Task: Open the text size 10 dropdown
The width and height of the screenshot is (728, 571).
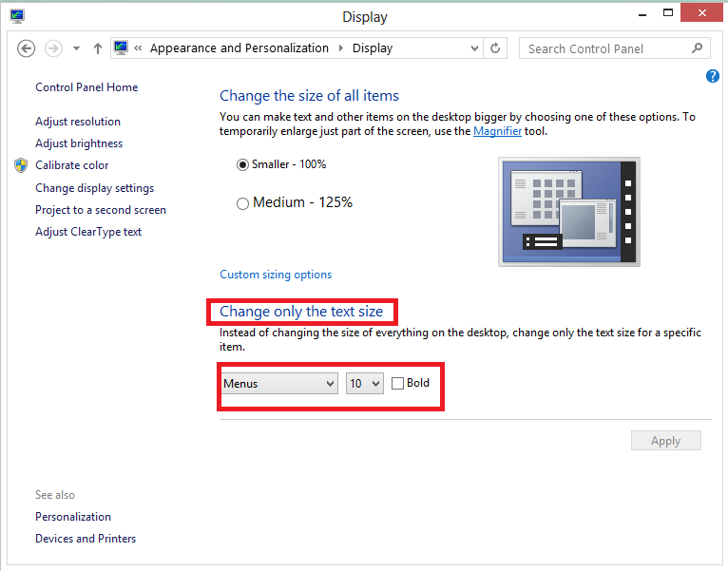Action: (364, 384)
